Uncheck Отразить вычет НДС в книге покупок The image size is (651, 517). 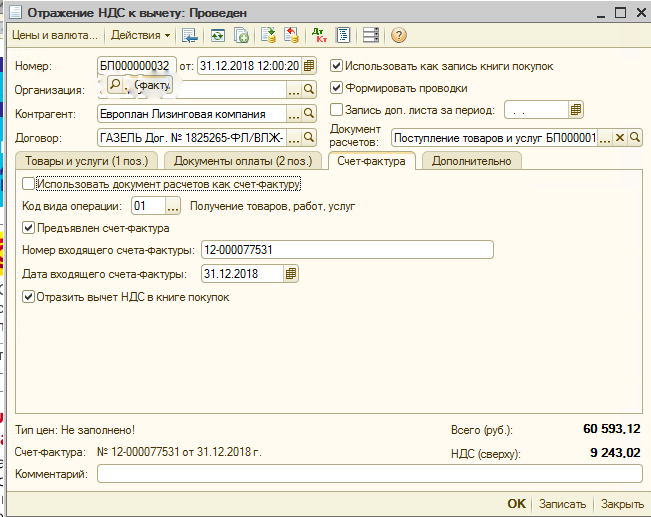(x=28, y=297)
